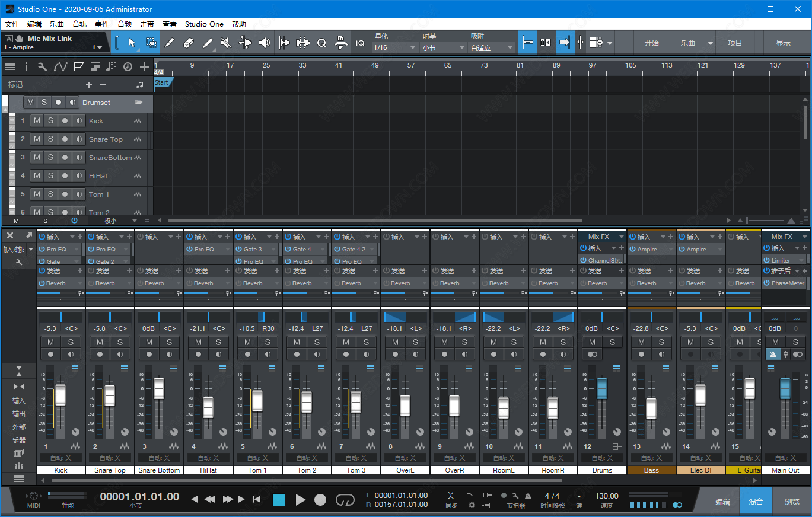Image resolution: width=812 pixels, height=517 pixels.
Task: Open the Studio One menu
Action: click(x=204, y=24)
